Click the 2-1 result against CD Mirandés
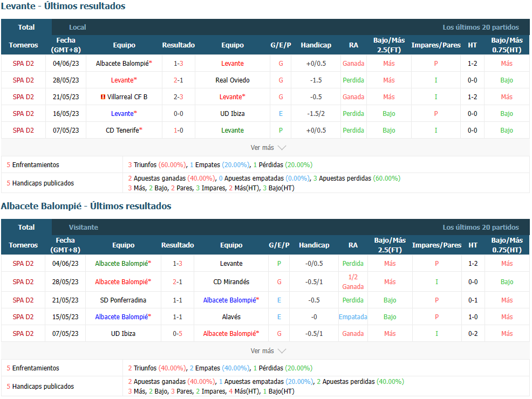This screenshot has height=399, width=532. pos(178,281)
